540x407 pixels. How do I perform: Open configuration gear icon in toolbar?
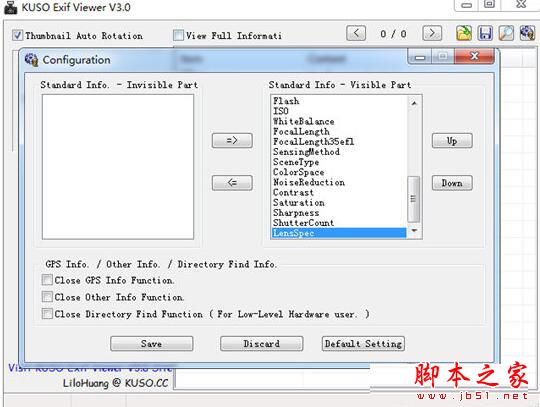[527, 33]
